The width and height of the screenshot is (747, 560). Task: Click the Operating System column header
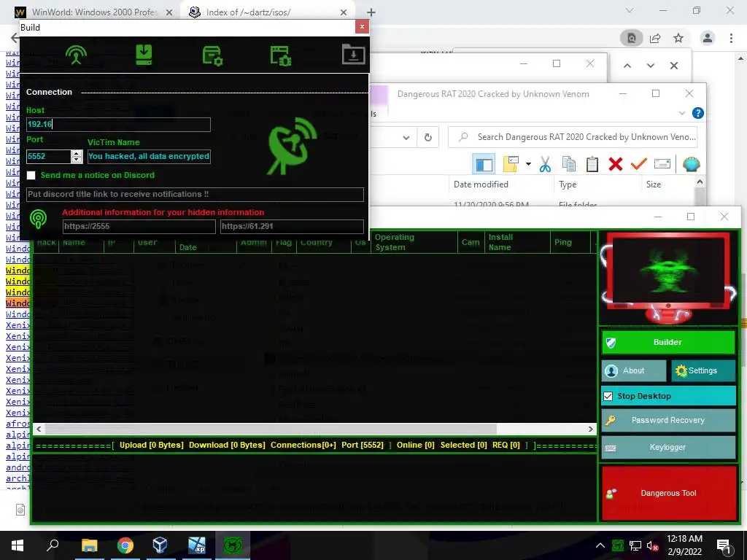414,242
